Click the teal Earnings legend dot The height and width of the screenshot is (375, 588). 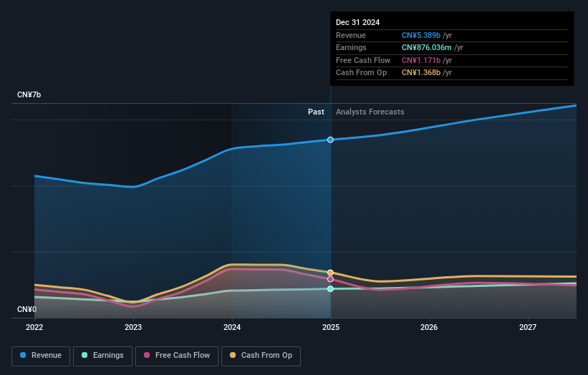coord(85,355)
